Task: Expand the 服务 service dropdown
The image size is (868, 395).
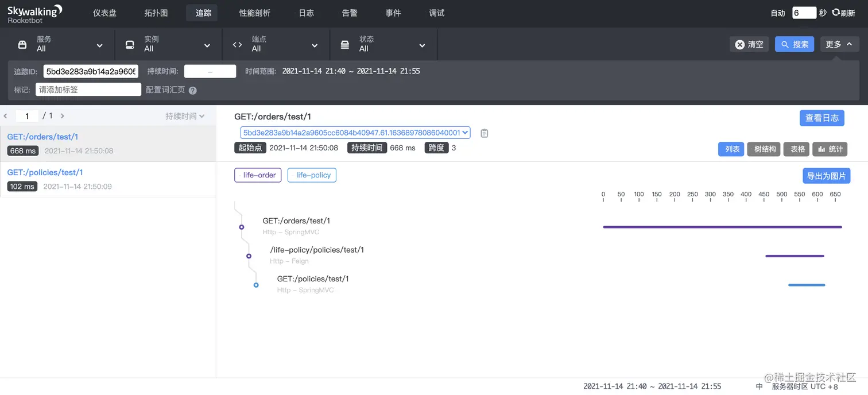Action: [x=60, y=44]
